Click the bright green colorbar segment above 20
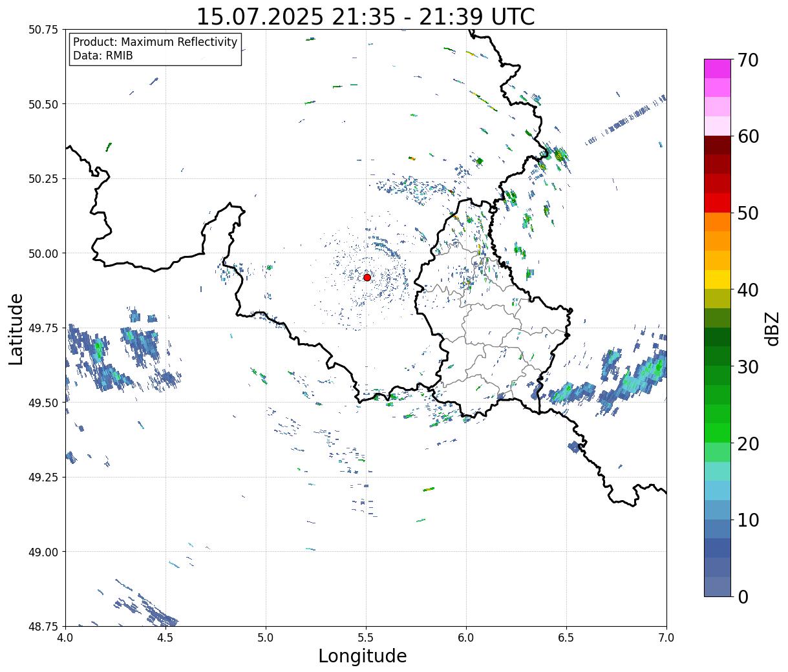 717,433
